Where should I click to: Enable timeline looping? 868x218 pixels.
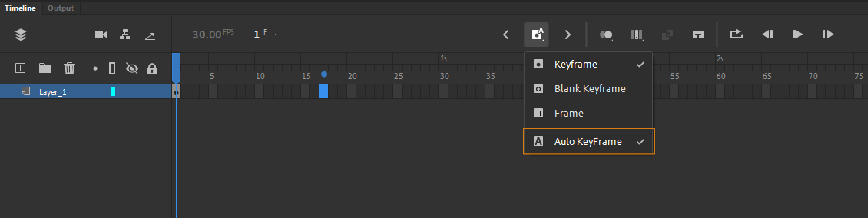tap(736, 35)
